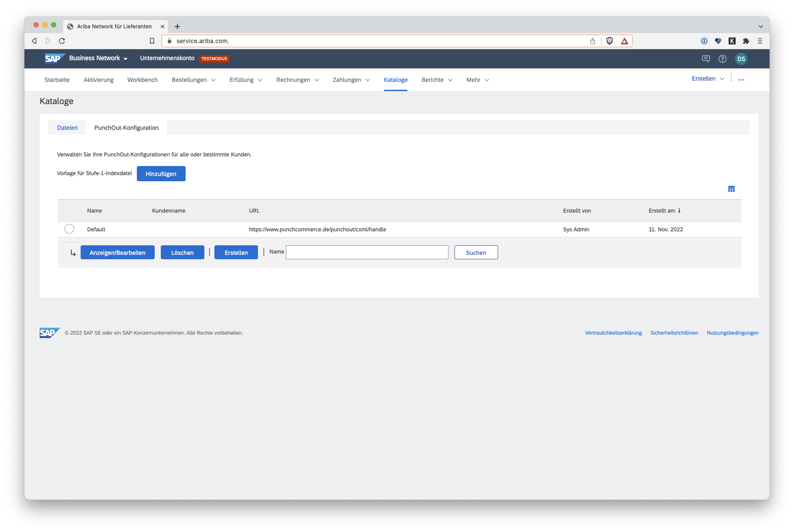Click the Brave rewards triangle icon
Image resolution: width=794 pixels, height=532 pixels.
pos(624,41)
